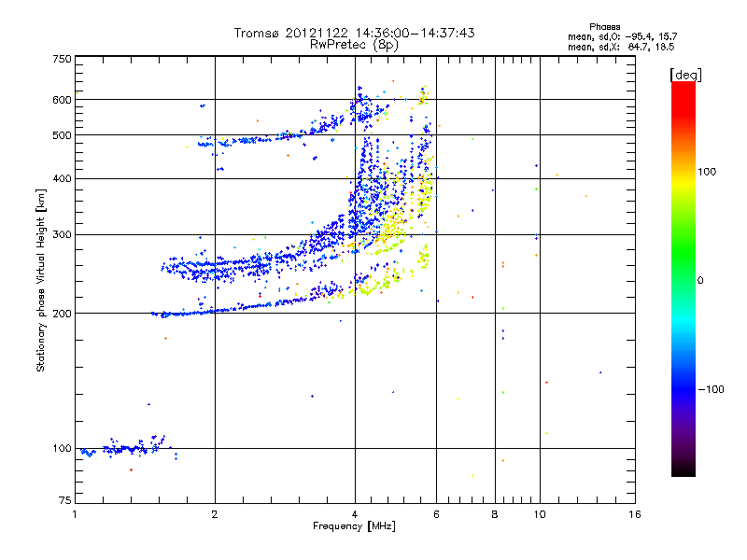Click the 300 tick label on height axis
This screenshot has width=747, height=560.
(62, 235)
